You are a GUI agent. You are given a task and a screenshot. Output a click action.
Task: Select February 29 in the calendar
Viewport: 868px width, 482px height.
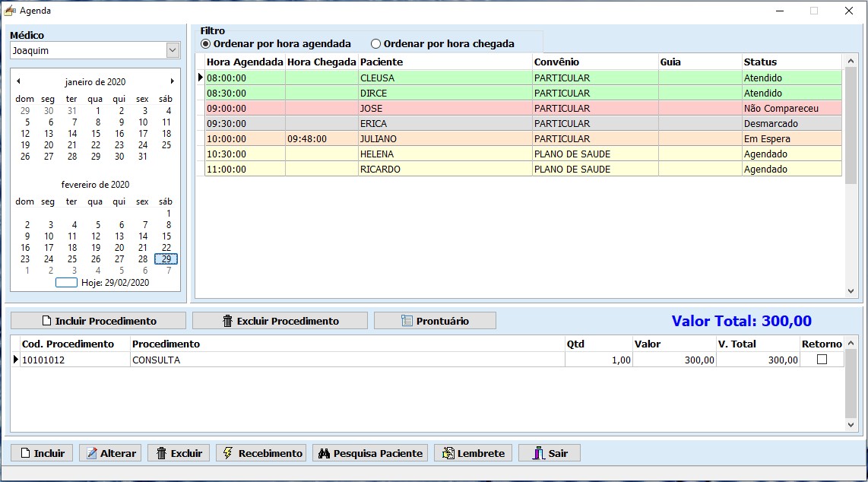pos(166,259)
